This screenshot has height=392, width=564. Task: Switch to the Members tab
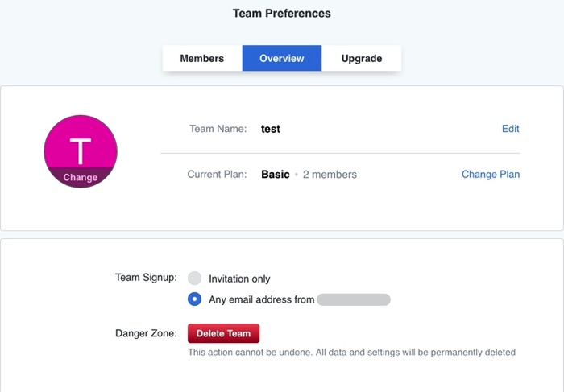pos(201,59)
